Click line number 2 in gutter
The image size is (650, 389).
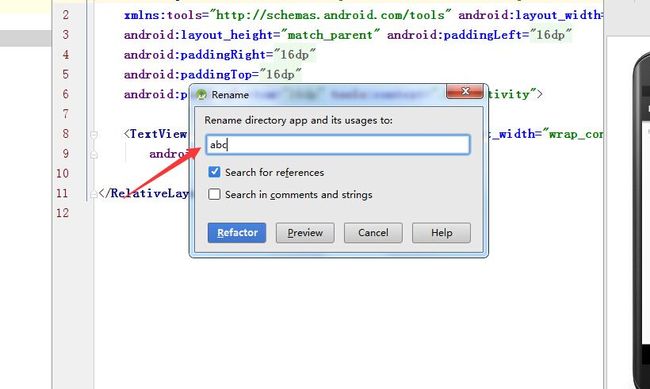pyautogui.click(x=65, y=15)
